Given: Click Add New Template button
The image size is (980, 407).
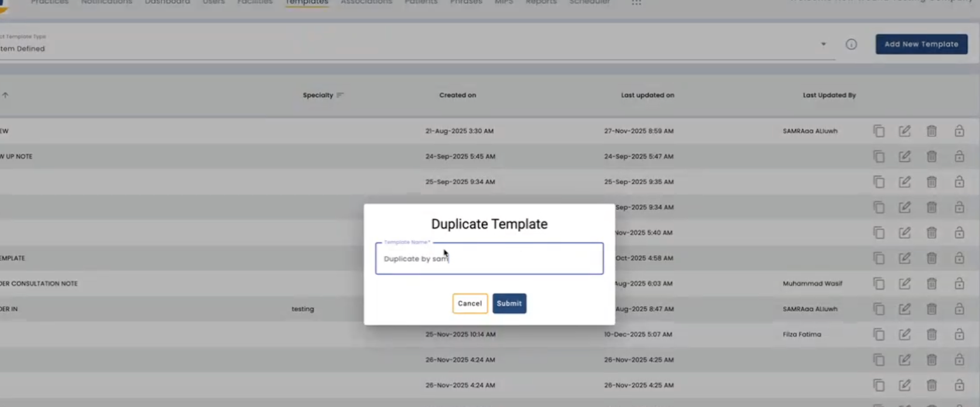Looking at the screenshot, I should point(921,44).
